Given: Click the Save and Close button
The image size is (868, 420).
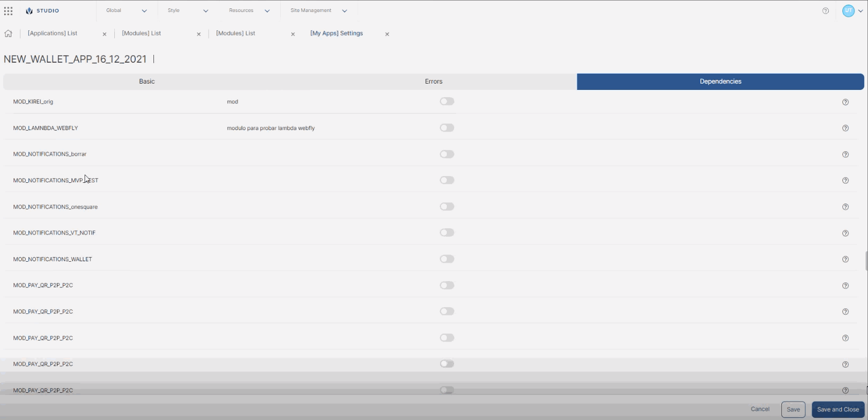Looking at the screenshot, I should pyautogui.click(x=838, y=410).
